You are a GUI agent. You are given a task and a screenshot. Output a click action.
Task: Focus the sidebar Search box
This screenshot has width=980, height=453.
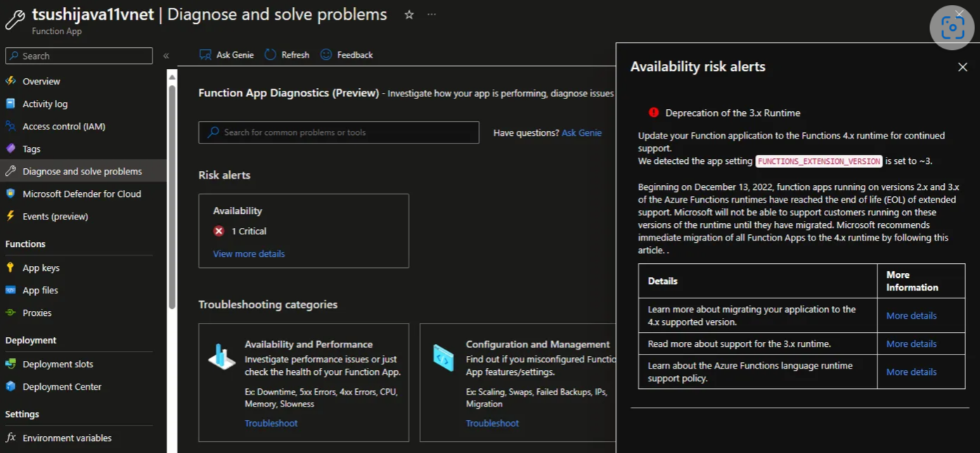tap(79, 56)
